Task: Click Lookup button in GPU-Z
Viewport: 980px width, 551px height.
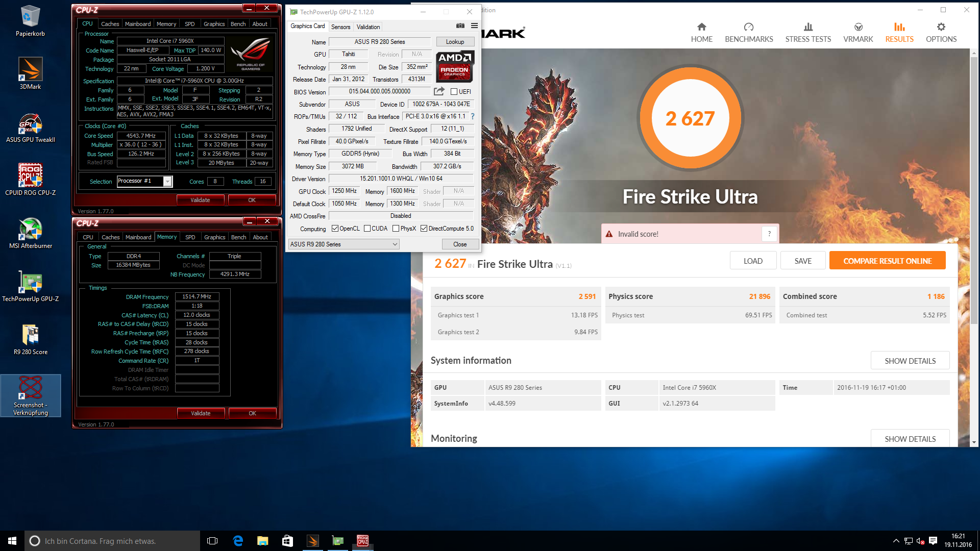Action: point(455,42)
